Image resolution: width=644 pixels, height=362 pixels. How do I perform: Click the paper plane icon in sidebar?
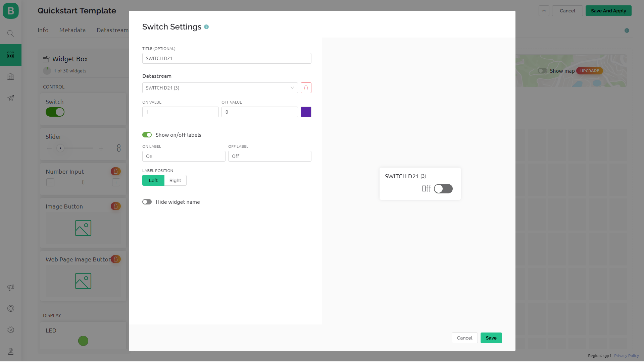click(11, 98)
